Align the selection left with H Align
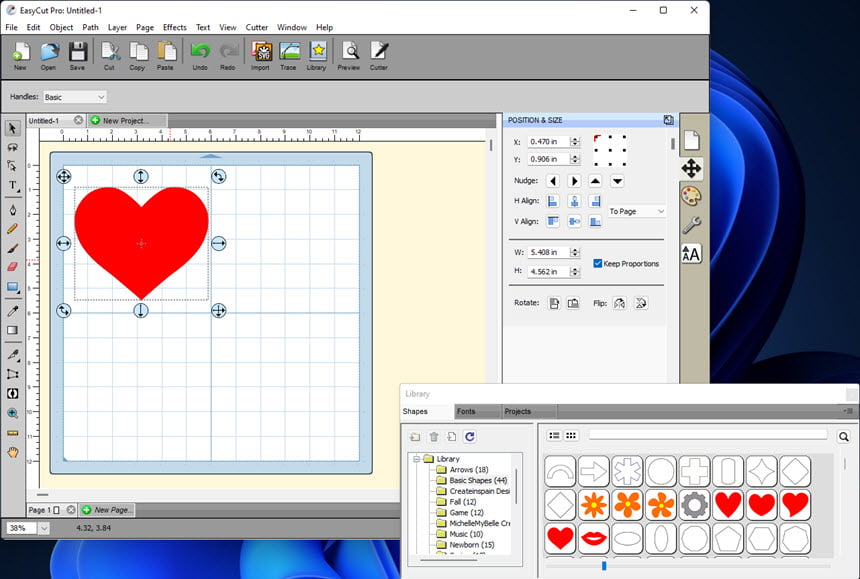 point(553,201)
